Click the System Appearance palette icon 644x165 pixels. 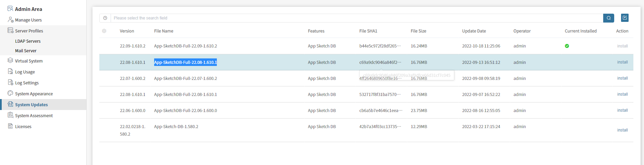tap(10, 94)
